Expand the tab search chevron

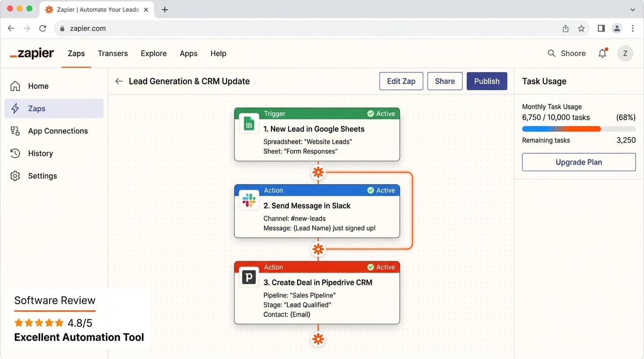coord(633,10)
